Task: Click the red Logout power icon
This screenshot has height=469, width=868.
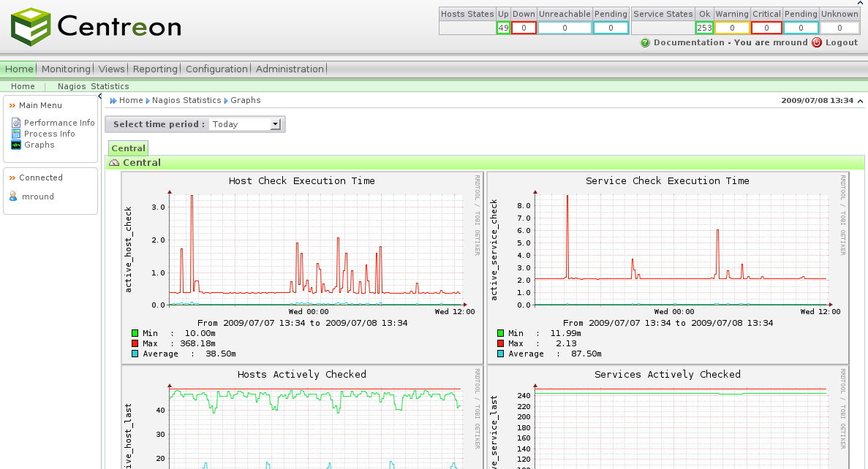Action: point(816,42)
